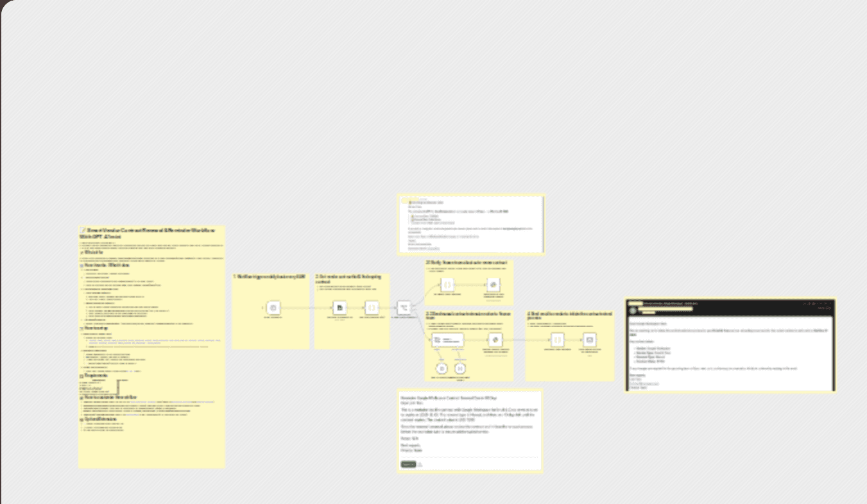Select the right round sub-node under AI Agent

(460, 368)
